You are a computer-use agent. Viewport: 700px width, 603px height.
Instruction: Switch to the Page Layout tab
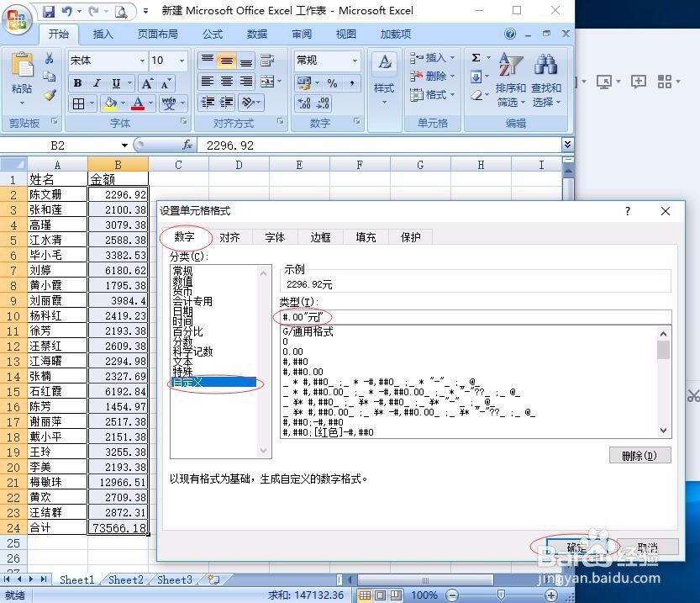click(x=157, y=34)
